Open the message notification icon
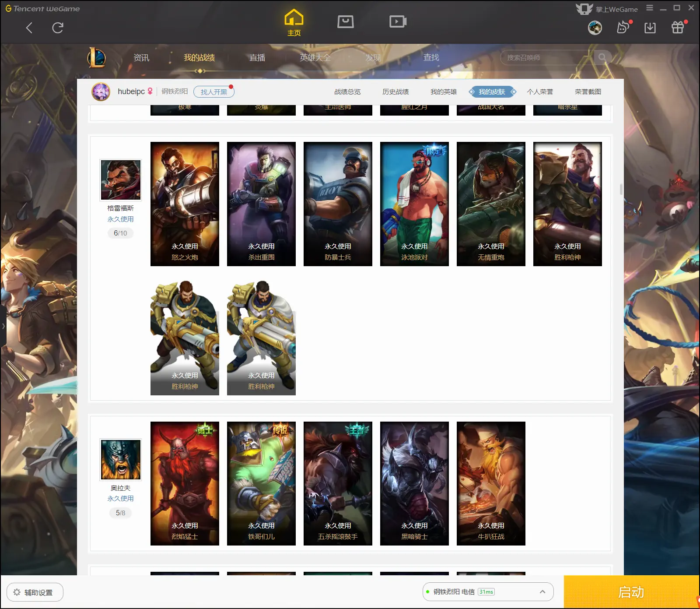 pyautogui.click(x=623, y=28)
